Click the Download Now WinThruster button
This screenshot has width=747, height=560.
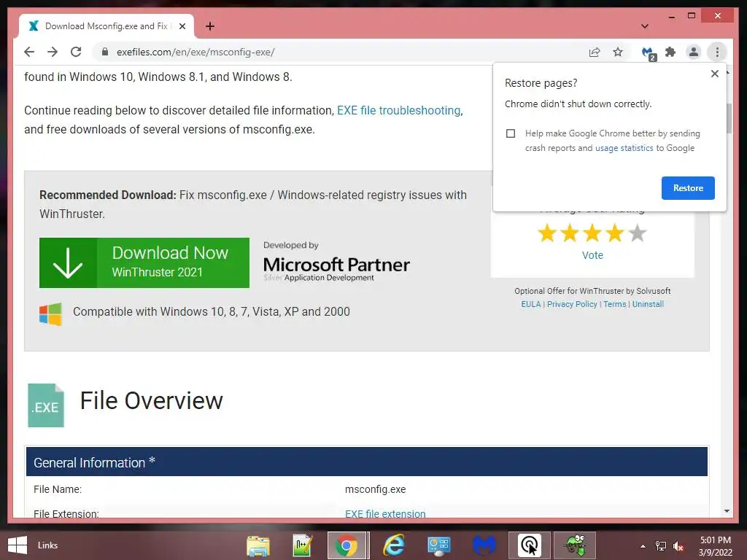144,262
